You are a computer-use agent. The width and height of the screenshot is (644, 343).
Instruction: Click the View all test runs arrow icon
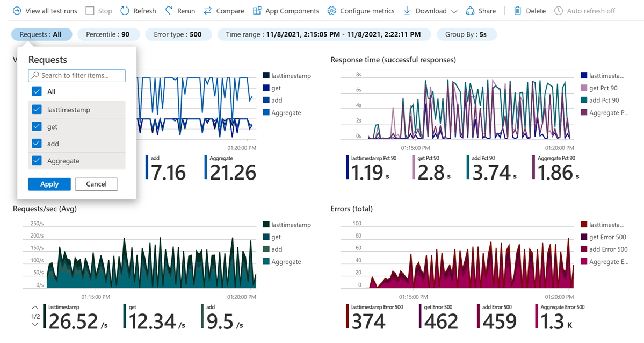pyautogui.click(x=17, y=11)
